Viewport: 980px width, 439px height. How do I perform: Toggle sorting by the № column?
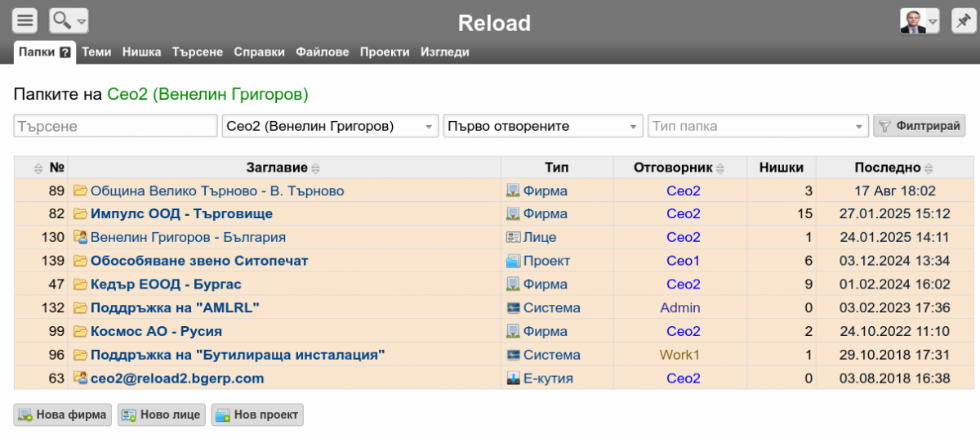[x=38, y=168]
